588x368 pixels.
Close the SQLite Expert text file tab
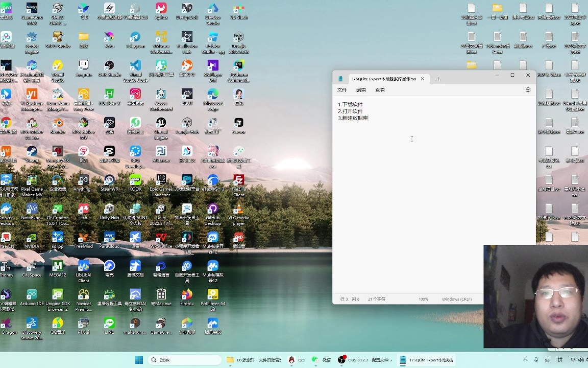(x=422, y=79)
